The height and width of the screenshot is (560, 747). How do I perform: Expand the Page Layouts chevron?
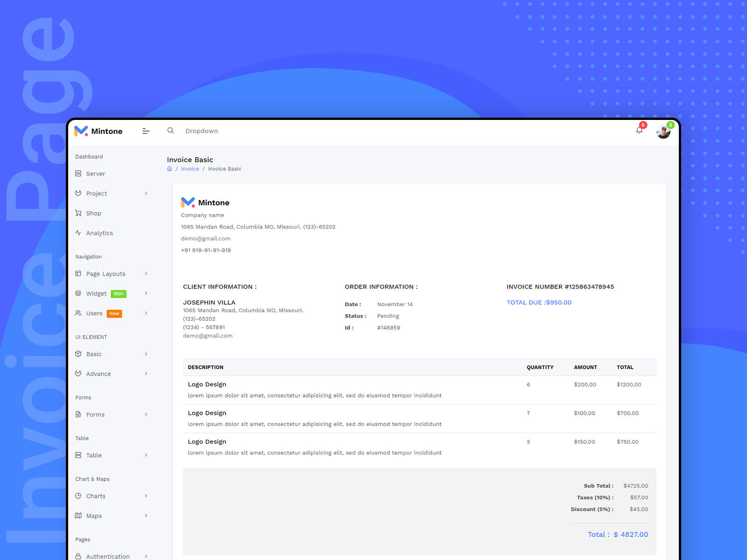coord(146,274)
